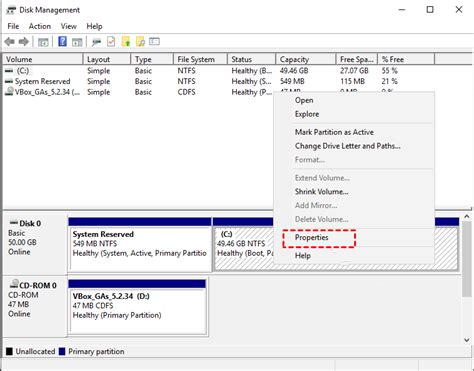The image size is (474, 371).
Task: Click the scroll down arrow in disk pane
Action: 467,340
